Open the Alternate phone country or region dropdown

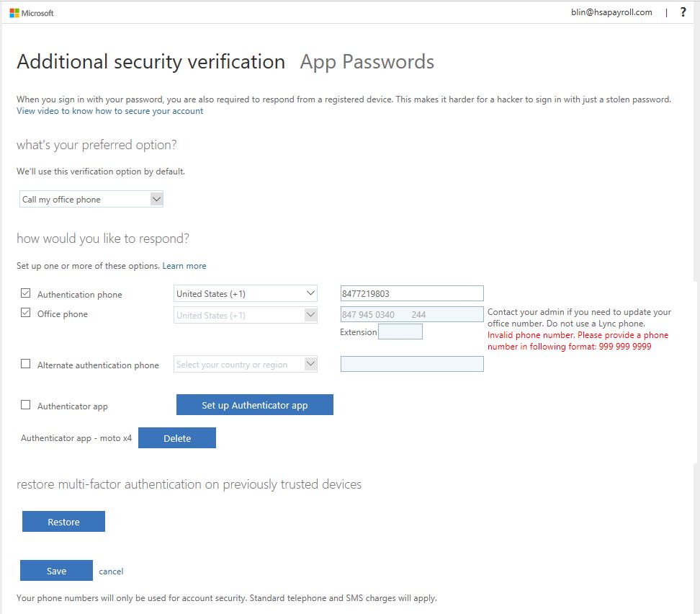point(245,364)
